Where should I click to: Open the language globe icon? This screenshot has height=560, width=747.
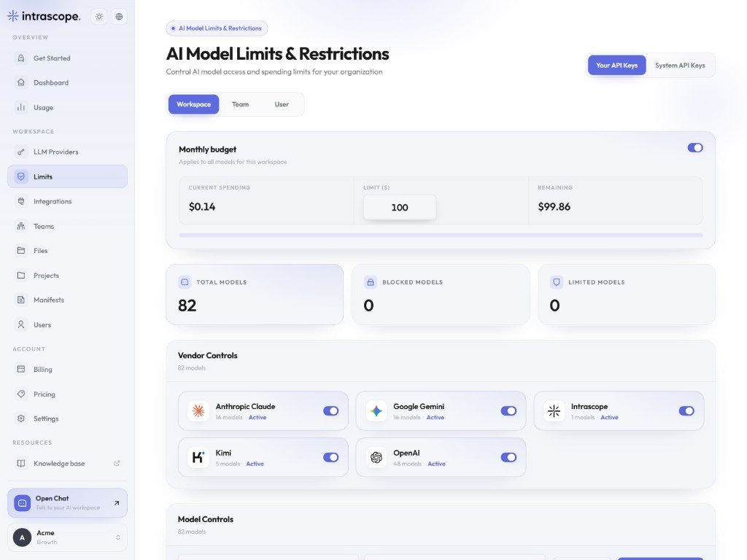(x=119, y=17)
